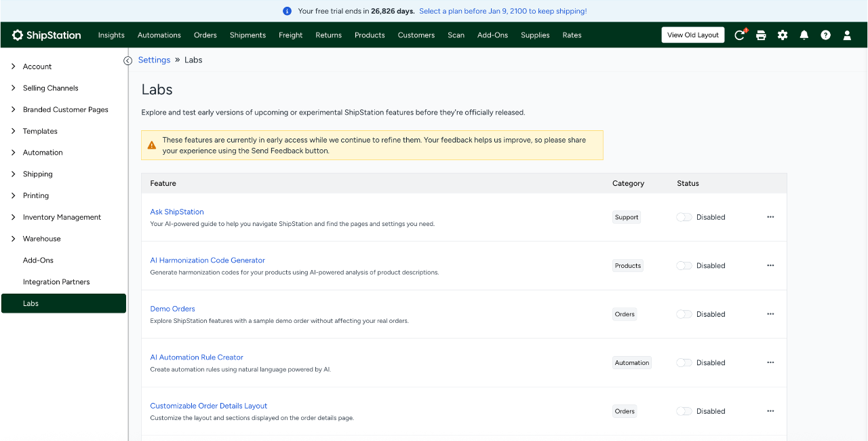Viewport: 868px width, 441px height.
Task: Open the Ask ShipStation feature link
Action: click(177, 212)
